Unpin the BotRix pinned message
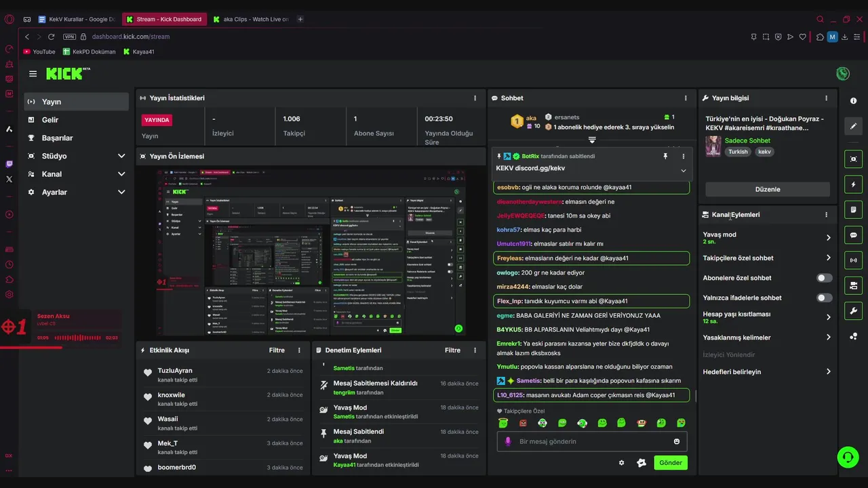Image resolution: width=868 pixels, height=488 pixels. coord(665,156)
